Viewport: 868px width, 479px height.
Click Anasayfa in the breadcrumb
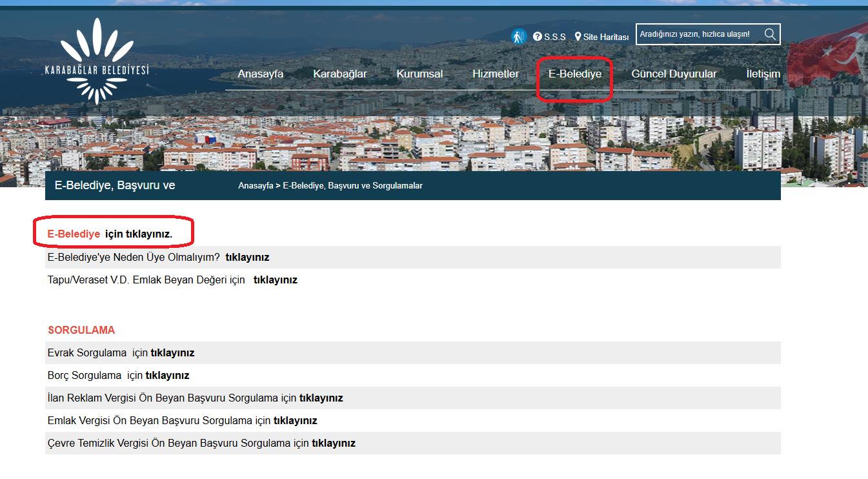point(256,186)
